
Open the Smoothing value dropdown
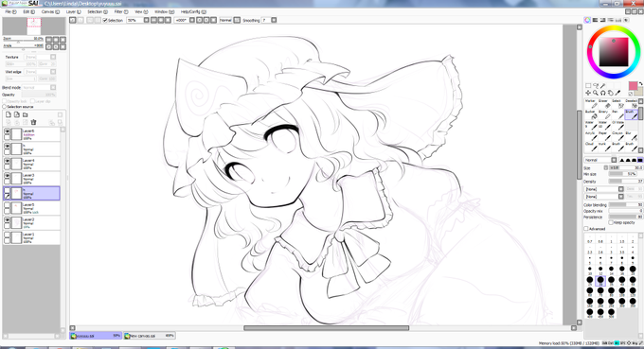pyautogui.click(x=274, y=20)
